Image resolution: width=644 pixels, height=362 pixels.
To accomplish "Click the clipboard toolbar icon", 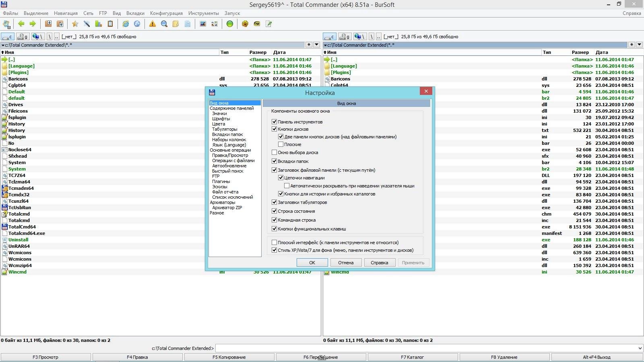I will point(110,24).
